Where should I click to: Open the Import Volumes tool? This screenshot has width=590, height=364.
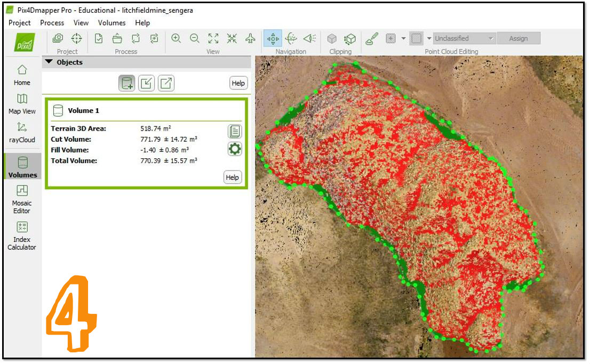[x=146, y=83]
